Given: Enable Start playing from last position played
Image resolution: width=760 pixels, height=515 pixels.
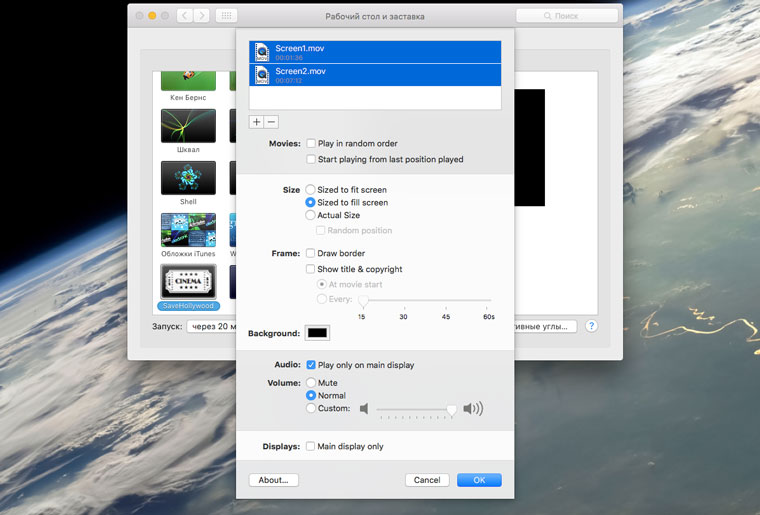Looking at the screenshot, I should tap(311, 159).
